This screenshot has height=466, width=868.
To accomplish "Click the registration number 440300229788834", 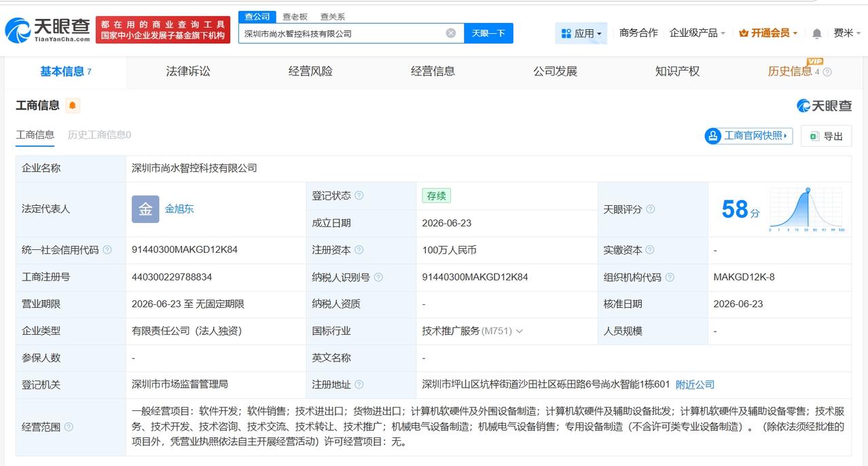I will point(172,277).
